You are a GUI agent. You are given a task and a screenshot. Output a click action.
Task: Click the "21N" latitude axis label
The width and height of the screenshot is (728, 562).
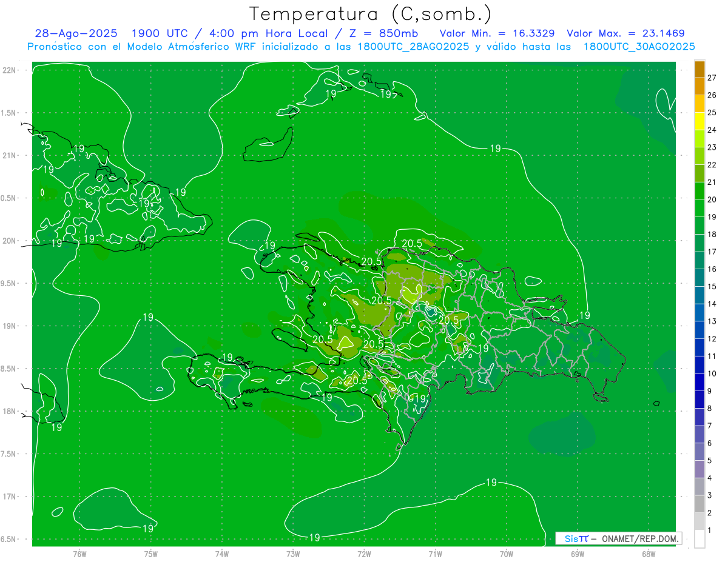pos(10,155)
